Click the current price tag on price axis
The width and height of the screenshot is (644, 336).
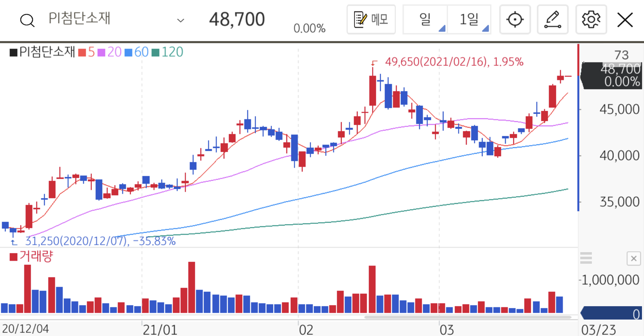click(x=612, y=76)
